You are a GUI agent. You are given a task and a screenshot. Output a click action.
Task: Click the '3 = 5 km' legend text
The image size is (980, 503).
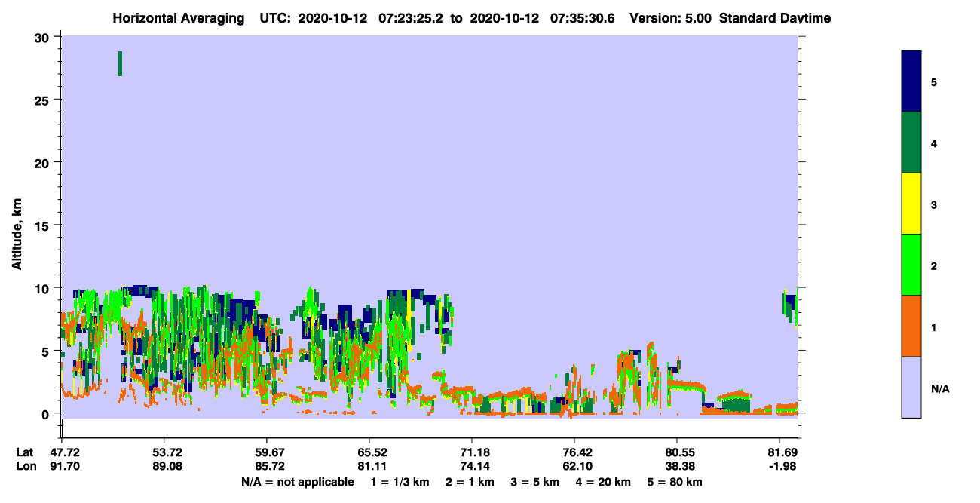[535, 482]
